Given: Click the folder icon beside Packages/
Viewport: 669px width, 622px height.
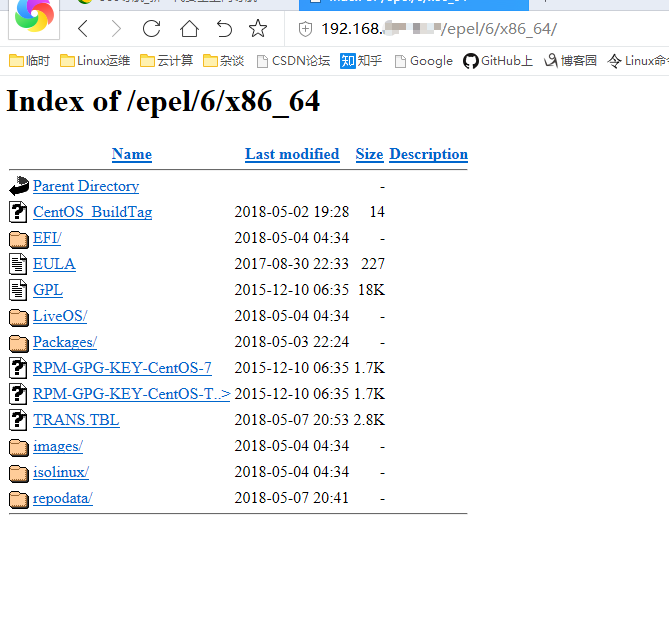Looking at the screenshot, I should pyautogui.click(x=19, y=343).
